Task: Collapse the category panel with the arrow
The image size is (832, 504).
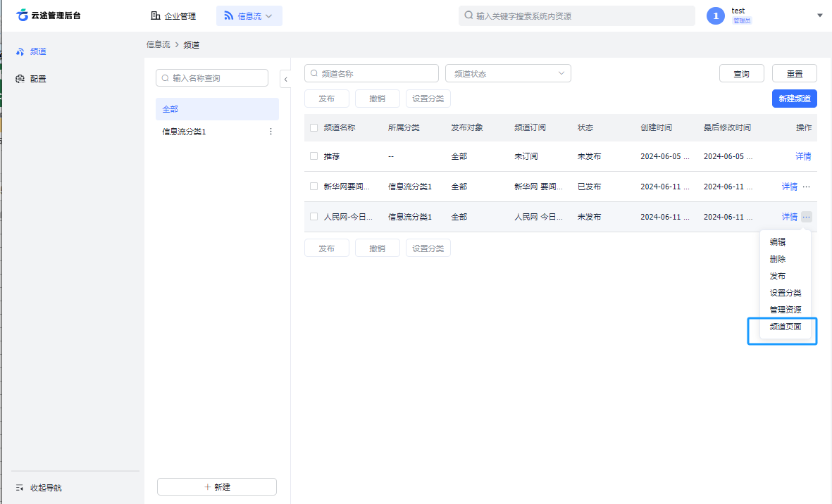Action: tap(285, 79)
